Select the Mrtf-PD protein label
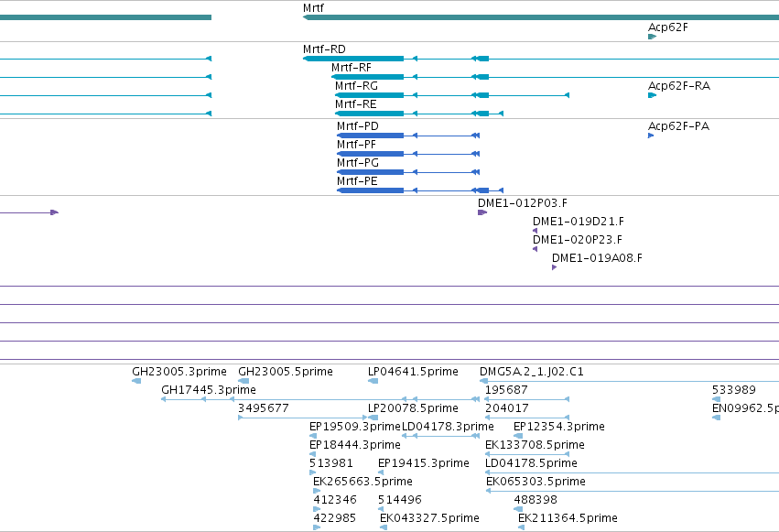 point(358,126)
